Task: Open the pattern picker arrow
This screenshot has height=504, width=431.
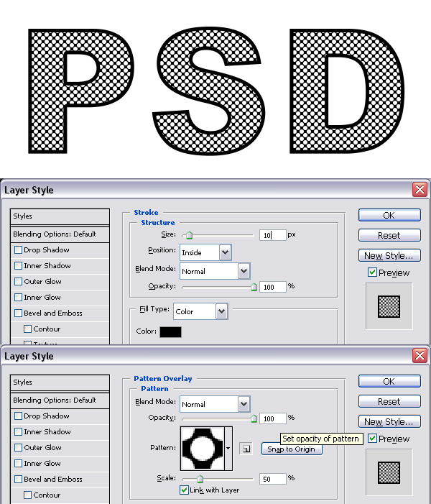Action: tap(228, 449)
